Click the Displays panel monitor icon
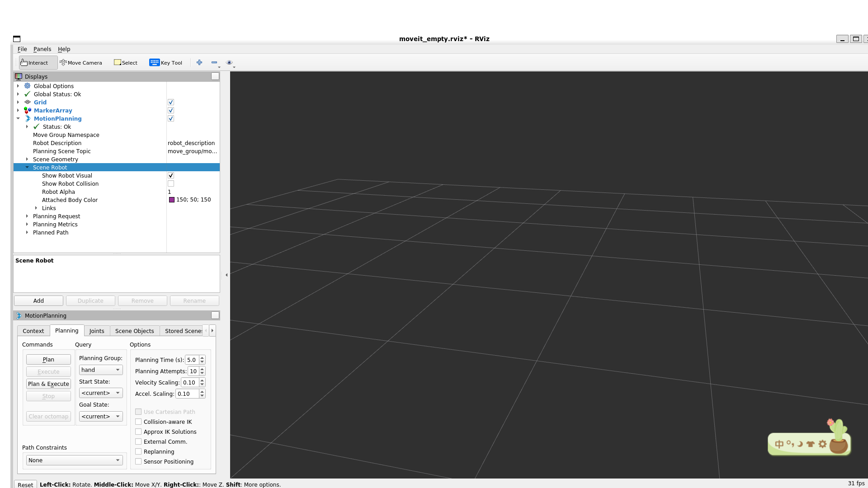This screenshot has width=868, height=488. 19,76
